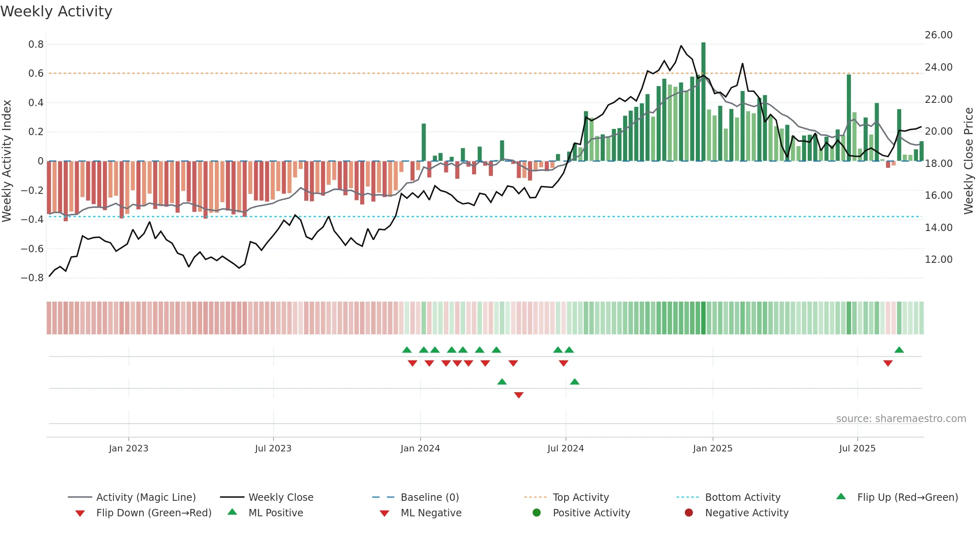
Task: Click the ML Negative legend red triangle icon
Action: (385, 513)
